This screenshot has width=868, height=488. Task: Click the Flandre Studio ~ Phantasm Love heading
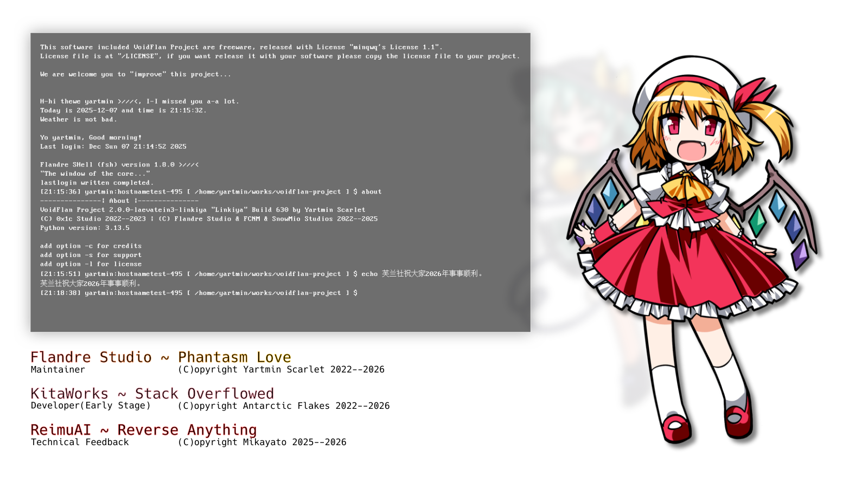click(x=161, y=357)
